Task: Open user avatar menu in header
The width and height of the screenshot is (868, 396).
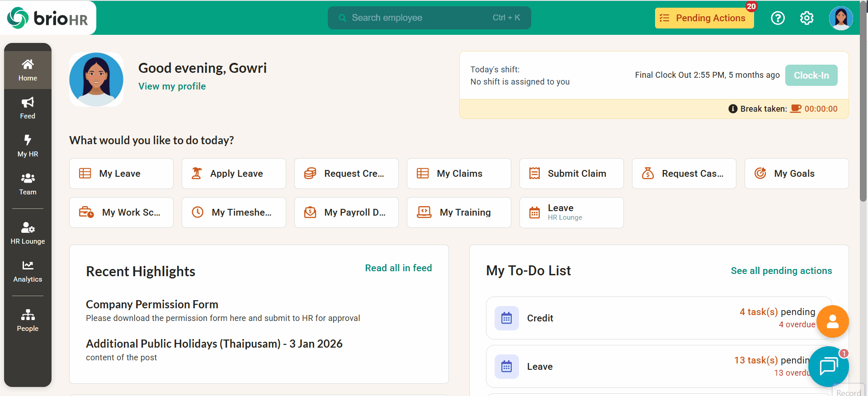Action: [x=841, y=18]
